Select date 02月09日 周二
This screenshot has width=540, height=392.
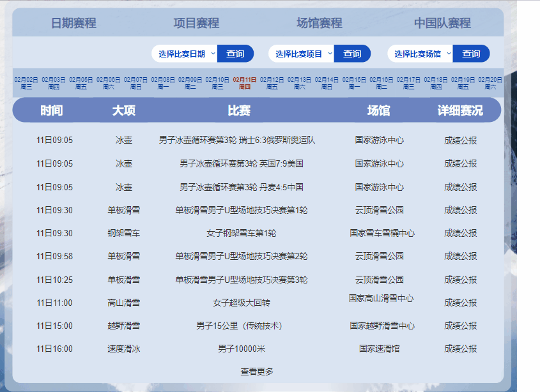point(190,83)
